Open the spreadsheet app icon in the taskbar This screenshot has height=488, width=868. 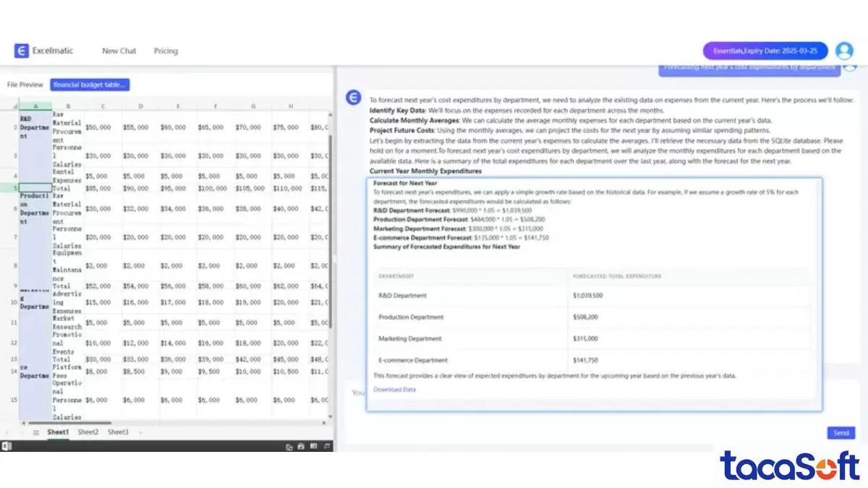(313, 447)
